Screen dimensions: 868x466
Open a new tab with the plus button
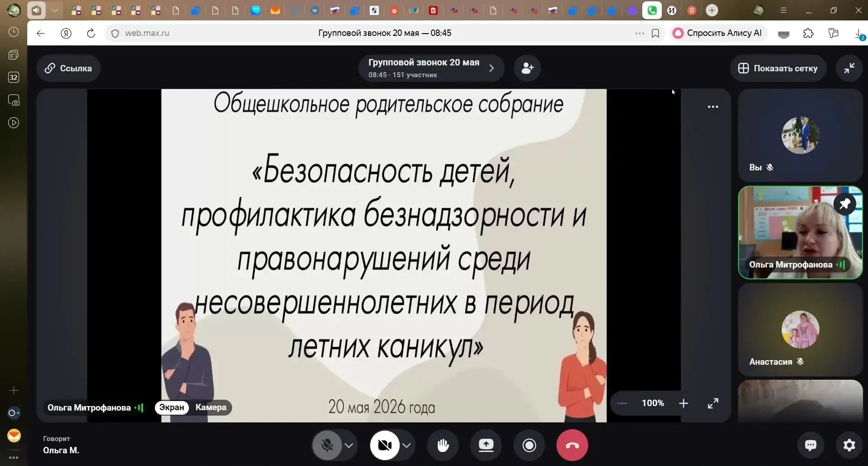(712, 10)
